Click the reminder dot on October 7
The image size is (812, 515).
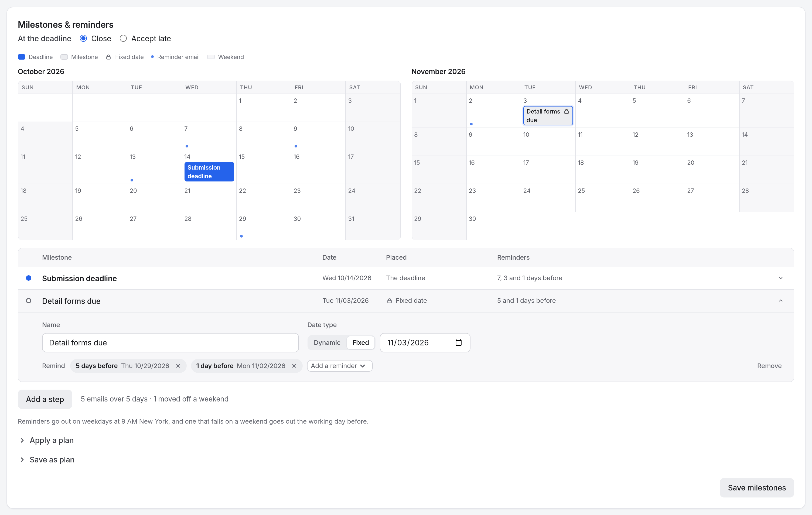(187, 146)
